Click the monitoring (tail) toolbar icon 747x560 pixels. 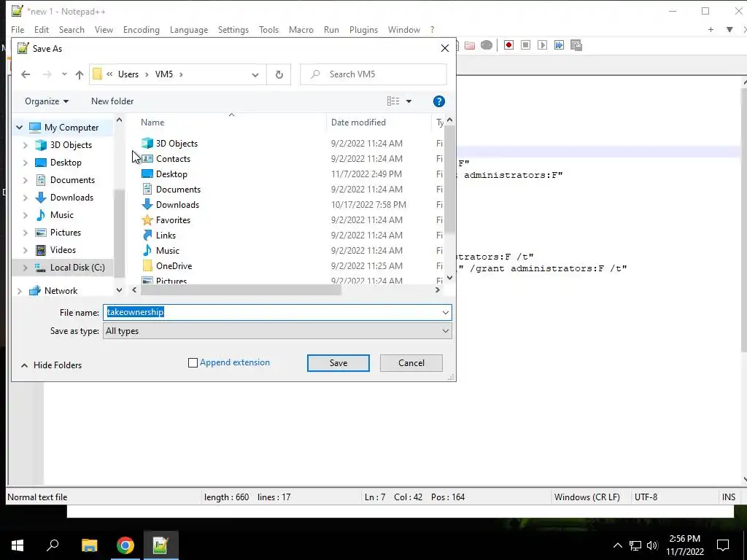487,45
